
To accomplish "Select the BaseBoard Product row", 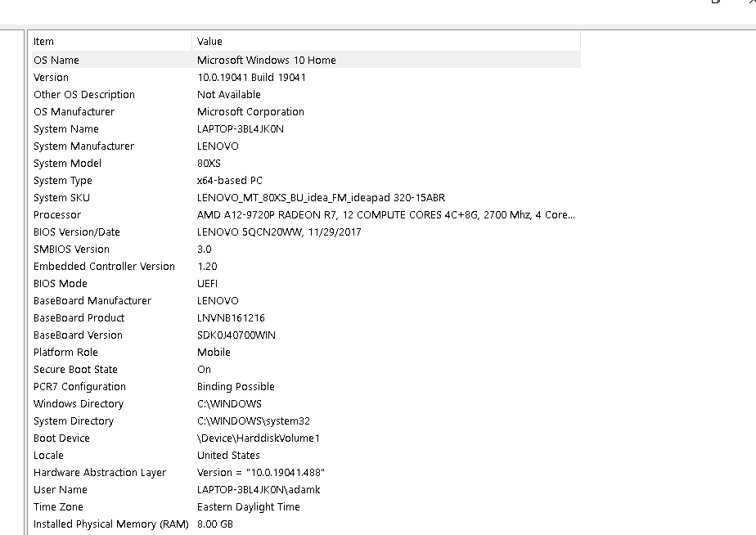I will coord(306,318).
